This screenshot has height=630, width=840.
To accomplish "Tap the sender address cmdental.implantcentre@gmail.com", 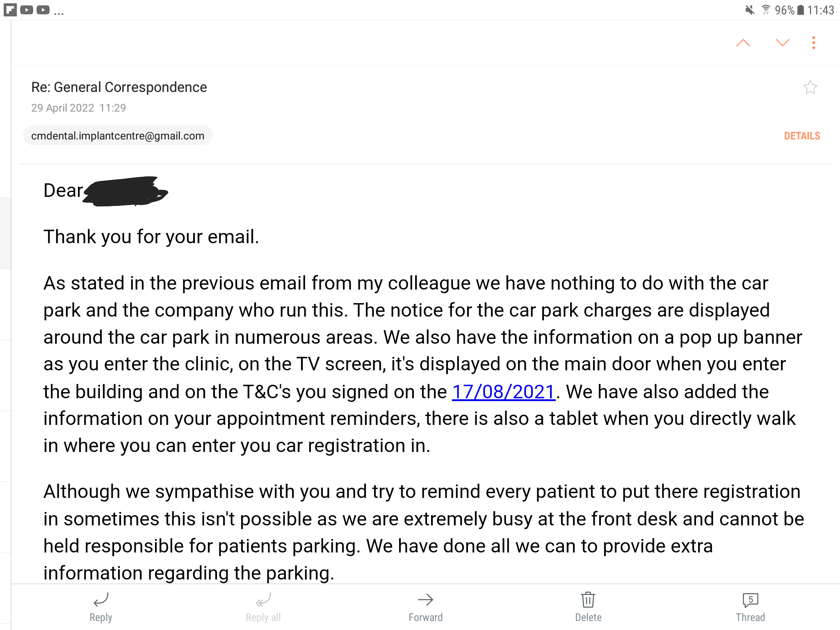I will (x=118, y=136).
